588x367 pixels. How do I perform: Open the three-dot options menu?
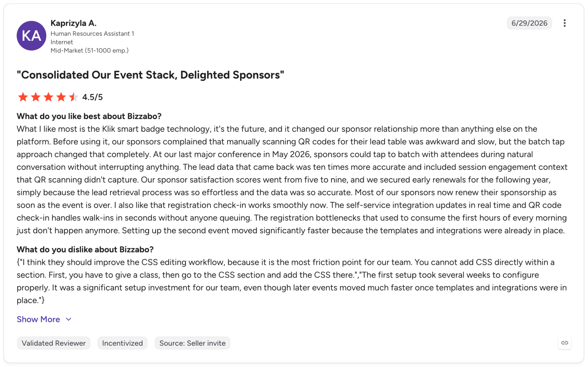pyautogui.click(x=564, y=23)
